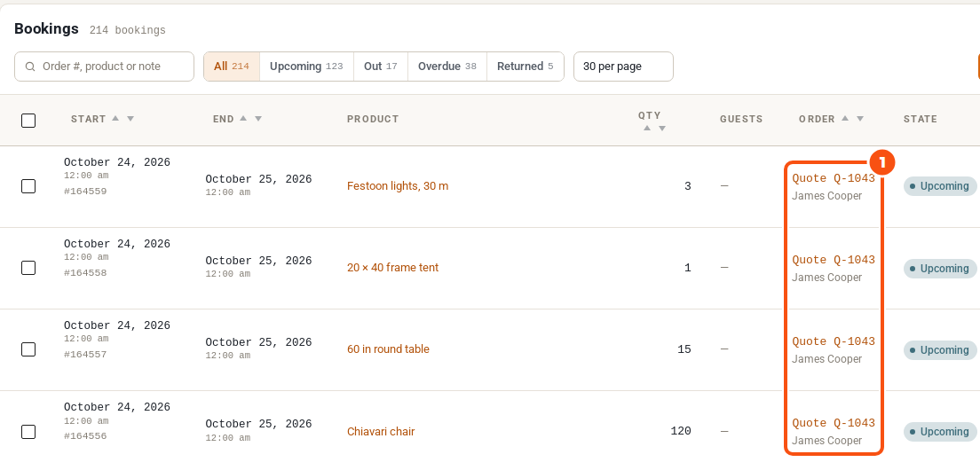Select checkbox for booking #164556
Screen dimensions: 980x470
tap(28, 431)
